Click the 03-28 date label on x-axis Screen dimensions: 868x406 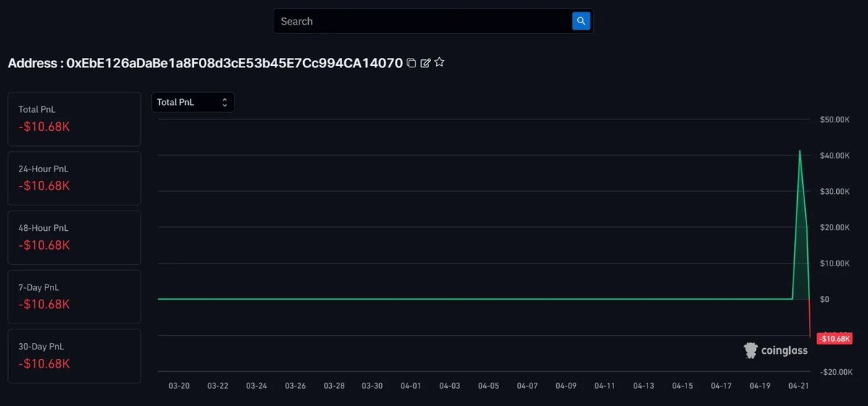pyautogui.click(x=333, y=386)
